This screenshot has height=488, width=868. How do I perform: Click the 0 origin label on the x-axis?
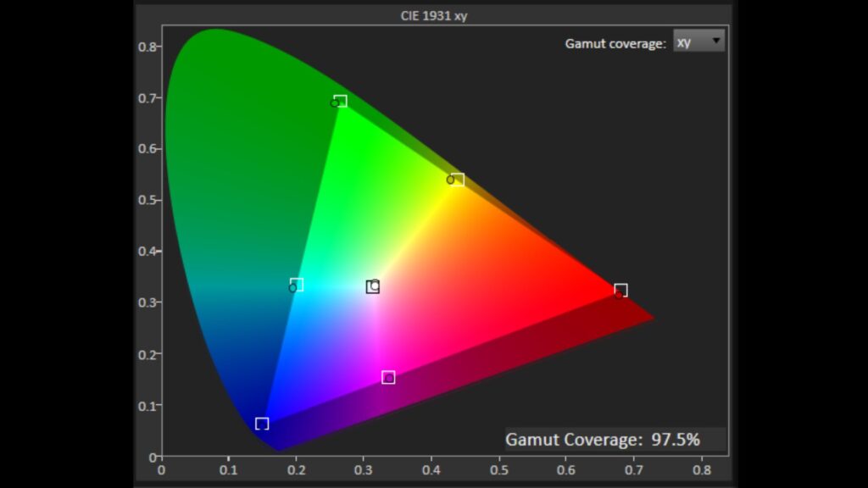162,469
